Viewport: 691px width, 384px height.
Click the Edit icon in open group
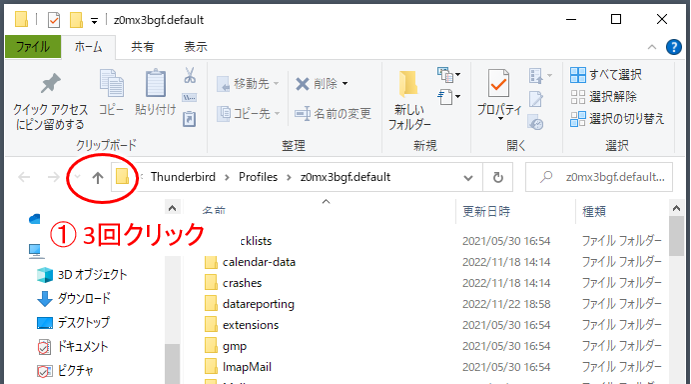[x=536, y=99]
